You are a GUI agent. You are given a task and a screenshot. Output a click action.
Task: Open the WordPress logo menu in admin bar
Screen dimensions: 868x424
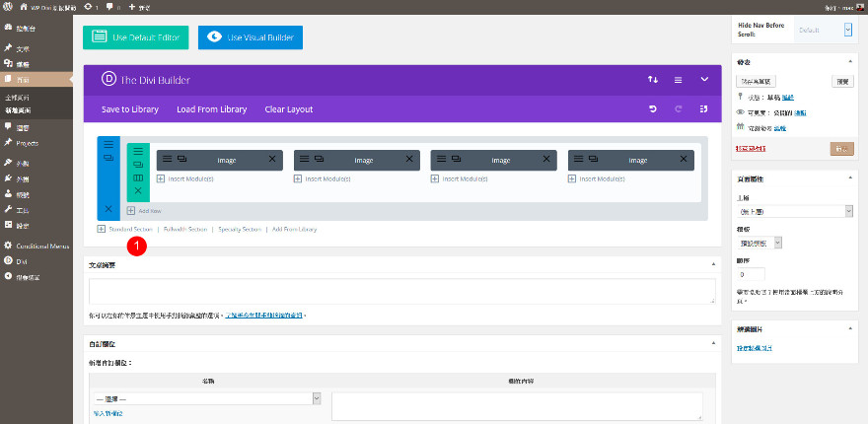click(x=8, y=7)
